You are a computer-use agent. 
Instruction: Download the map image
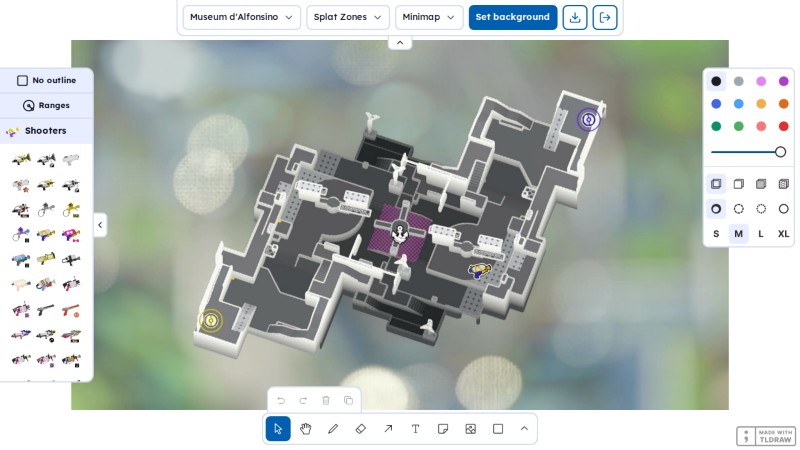(x=575, y=17)
